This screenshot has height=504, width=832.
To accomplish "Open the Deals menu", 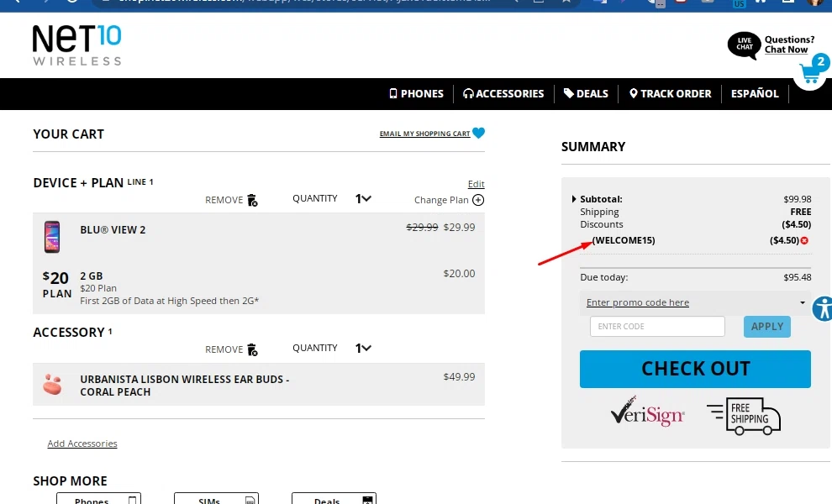I will pyautogui.click(x=586, y=94).
